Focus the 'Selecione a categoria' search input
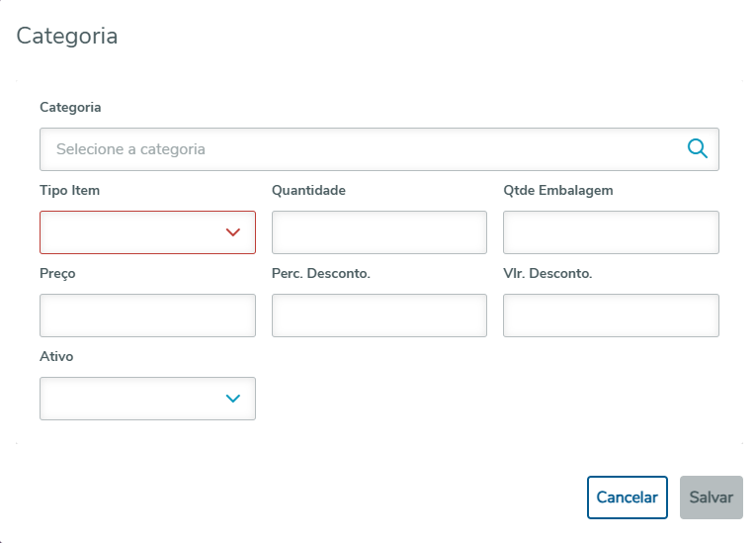This screenshot has height=543, width=756. point(361,149)
